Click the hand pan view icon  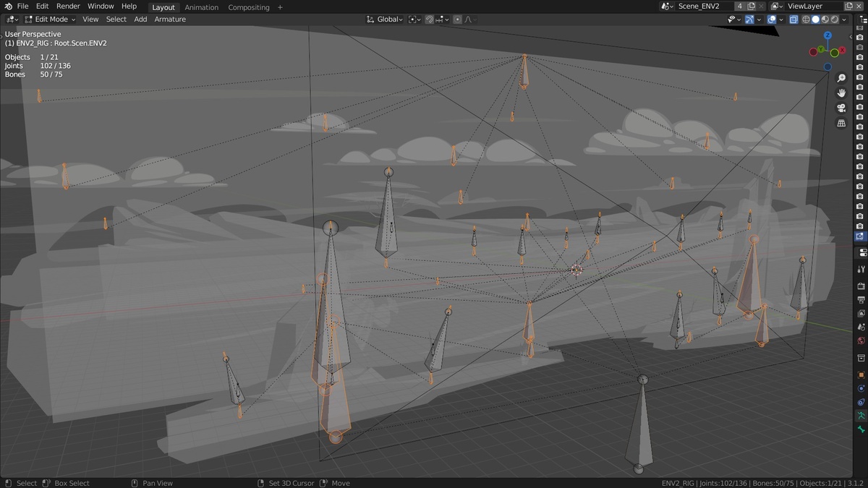841,93
